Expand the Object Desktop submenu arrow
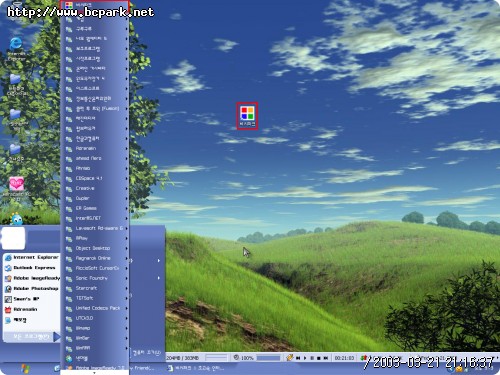The width and height of the screenshot is (500, 375). pos(127,248)
